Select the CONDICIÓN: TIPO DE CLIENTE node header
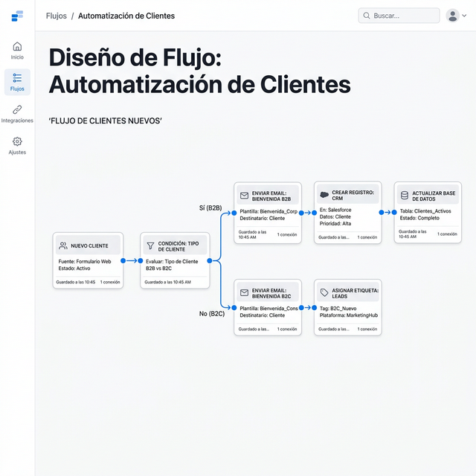This screenshot has height=476, width=476. (175, 245)
